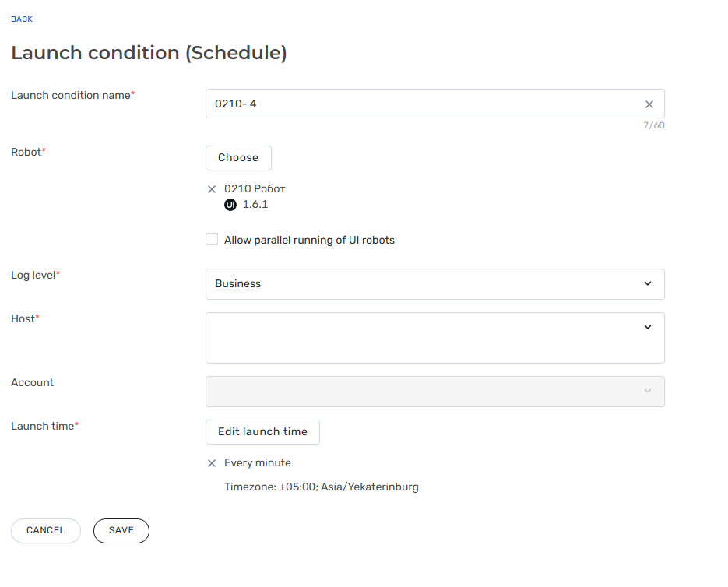728x587 pixels.
Task: Go back via the BACK link
Action: click(x=22, y=19)
